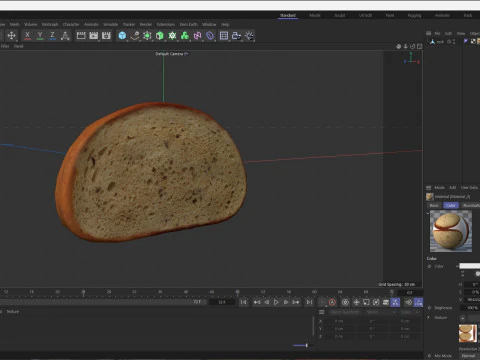Play the animation forwards
This screenshot has width=480, height=360.
[x=276, y=302]
